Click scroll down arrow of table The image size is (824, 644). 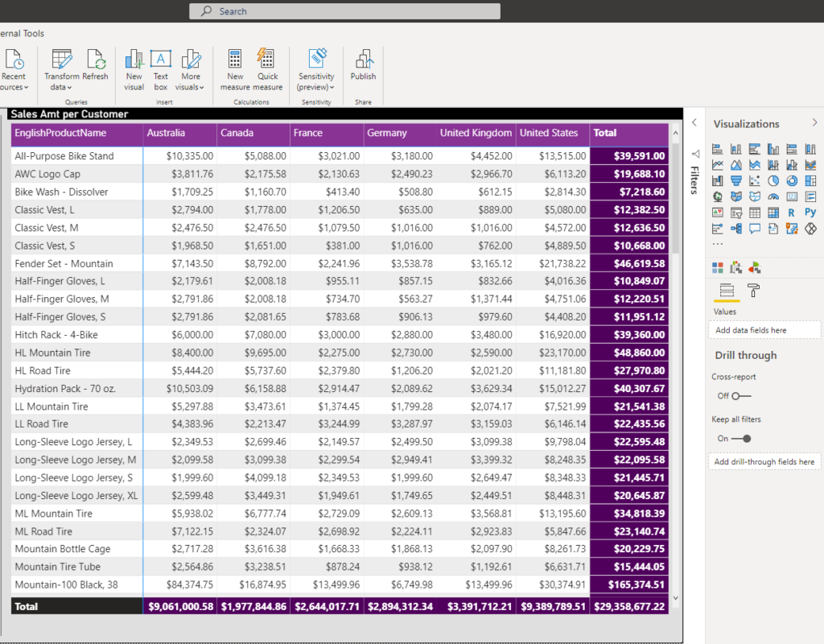point(675,598)
